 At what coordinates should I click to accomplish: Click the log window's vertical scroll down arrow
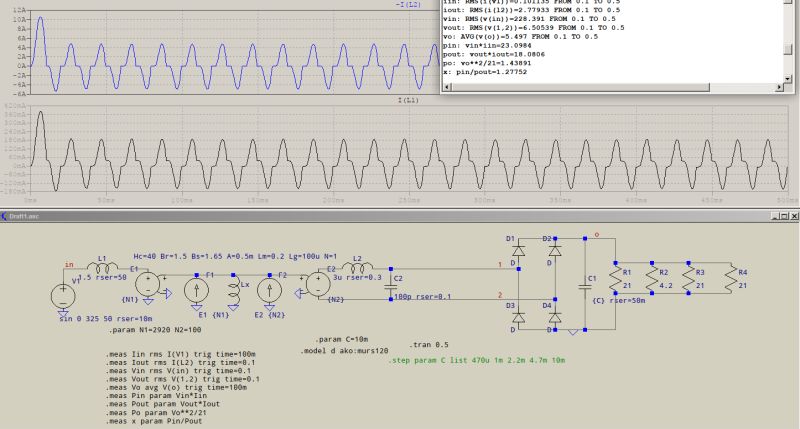(788, 79)
